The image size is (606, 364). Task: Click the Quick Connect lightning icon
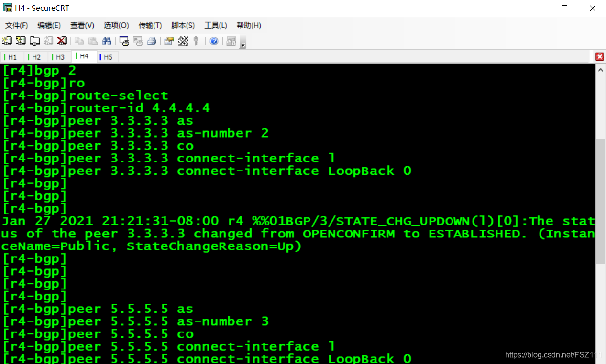click(21, 41)
